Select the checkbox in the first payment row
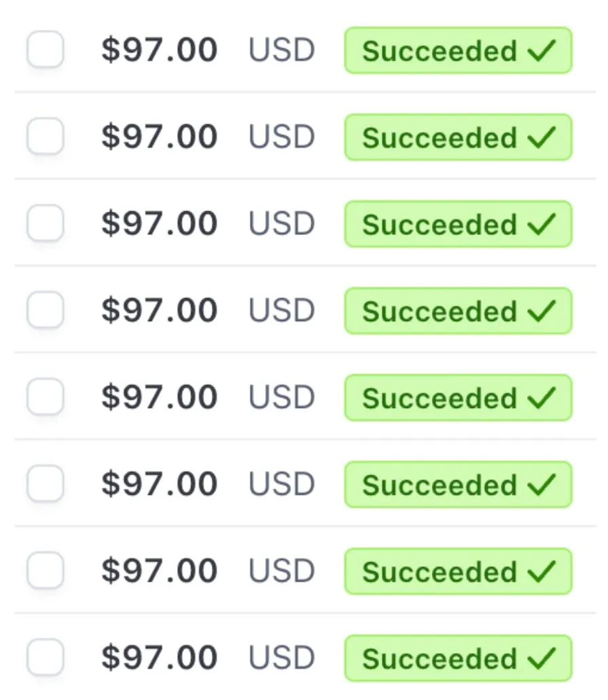This screenshot has height=700, width=608. tap(46, 50)
